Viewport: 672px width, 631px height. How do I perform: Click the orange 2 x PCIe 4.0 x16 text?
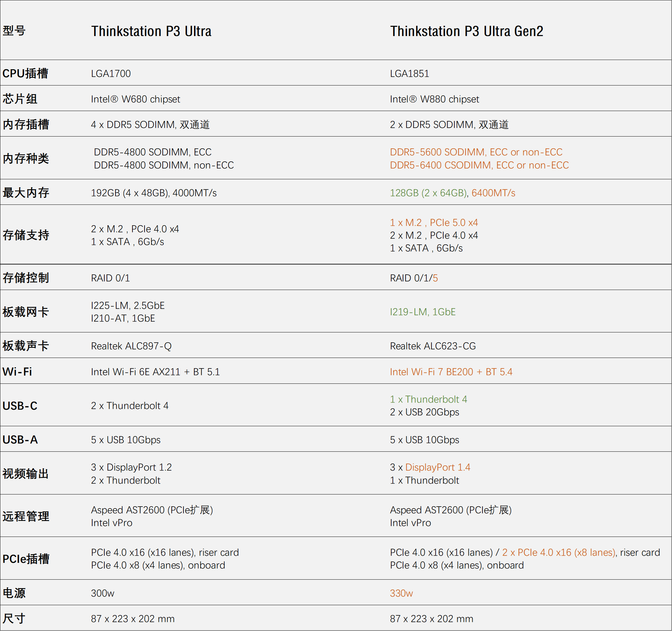(558, 552)
